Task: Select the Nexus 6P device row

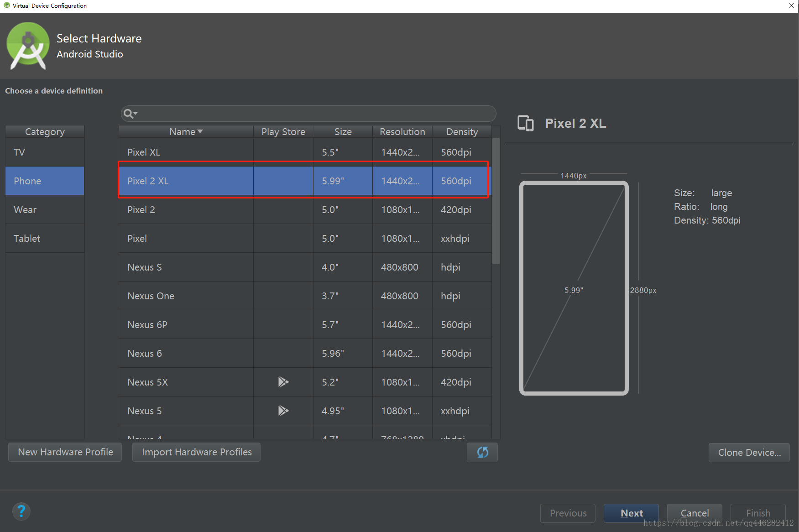Action: 305,325
